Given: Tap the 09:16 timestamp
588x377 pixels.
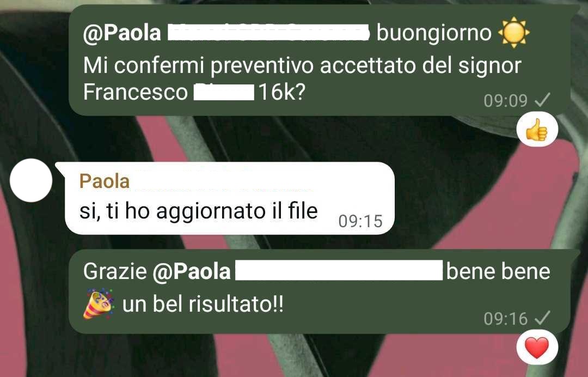Looking at the screenshot, I should pyautogui.click(x=505, y=319).
